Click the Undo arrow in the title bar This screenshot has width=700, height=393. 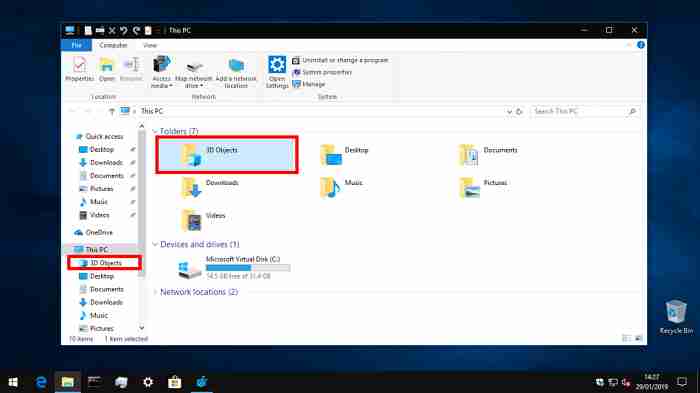pos(124,30)
